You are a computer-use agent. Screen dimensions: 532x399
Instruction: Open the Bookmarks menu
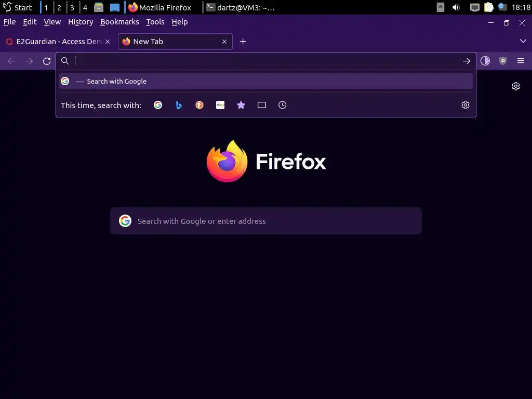119,22
